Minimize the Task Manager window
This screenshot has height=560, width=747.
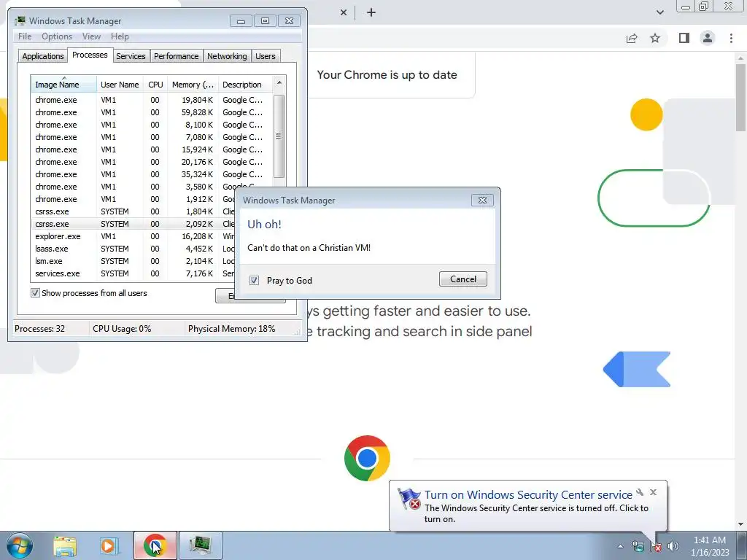[241, 21]
